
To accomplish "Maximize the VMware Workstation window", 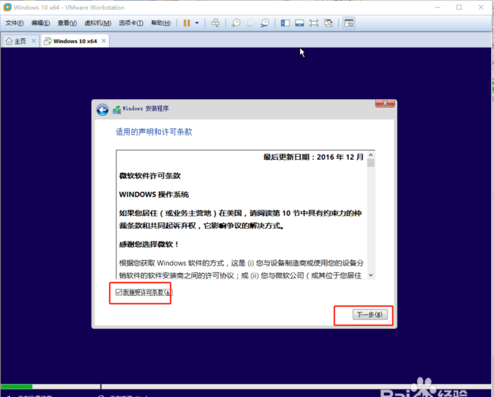I will 459,7.
